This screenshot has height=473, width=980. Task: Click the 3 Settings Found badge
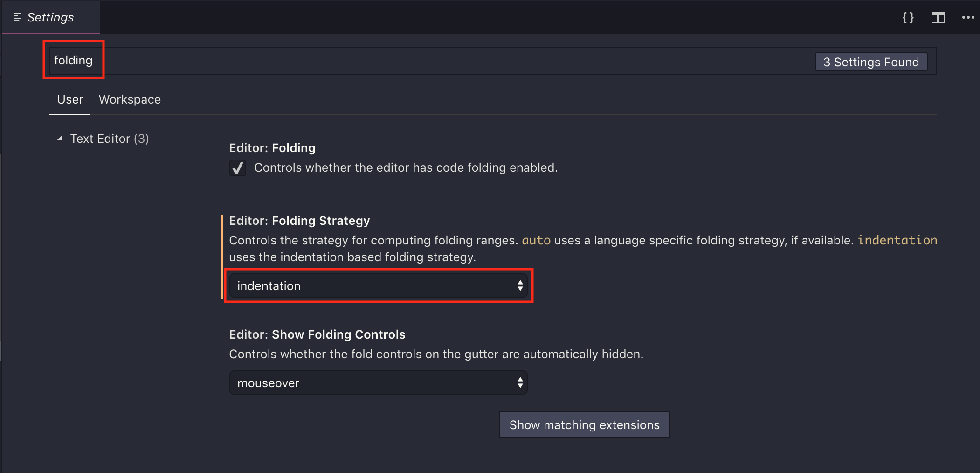[x=871, y=62]
